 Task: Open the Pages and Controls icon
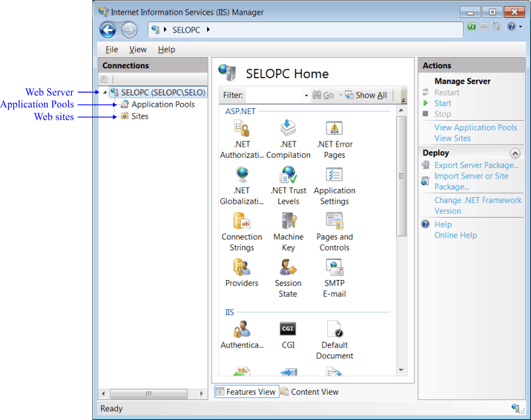point(335,221)
